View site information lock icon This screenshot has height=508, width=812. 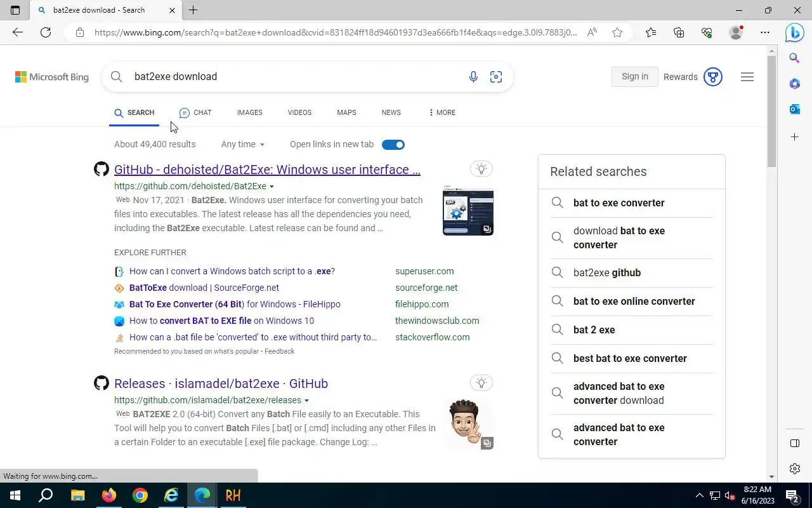click(x=79, y=32)
